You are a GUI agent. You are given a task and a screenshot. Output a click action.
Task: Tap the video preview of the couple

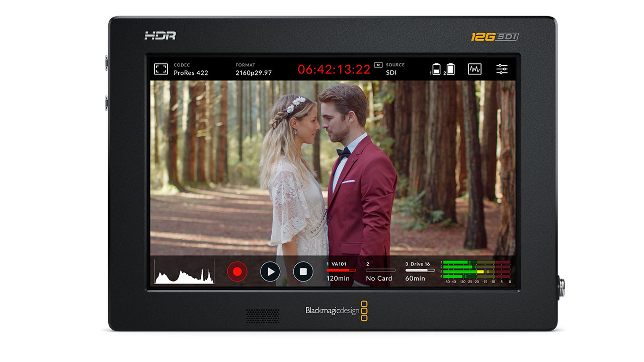coord(332,166)
